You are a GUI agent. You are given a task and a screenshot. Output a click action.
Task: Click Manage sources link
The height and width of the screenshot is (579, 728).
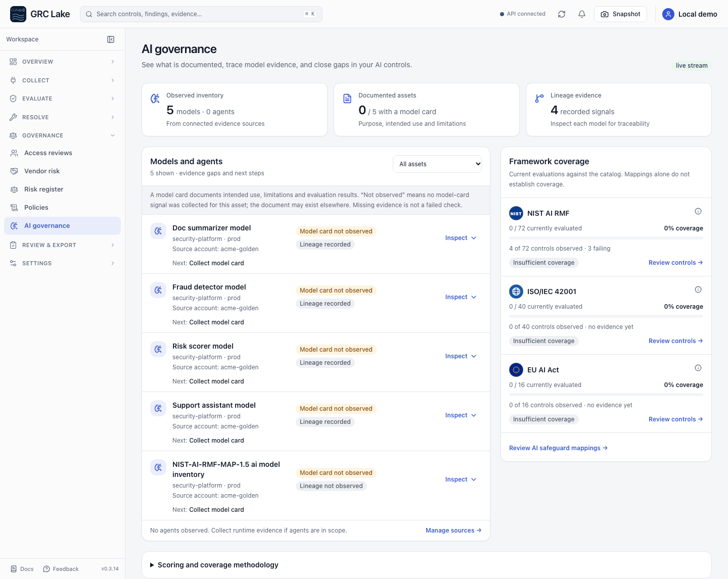coord(453,530)
